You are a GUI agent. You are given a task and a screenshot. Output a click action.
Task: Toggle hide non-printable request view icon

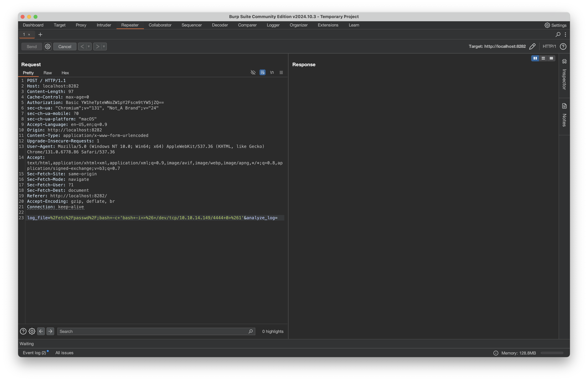253,72
